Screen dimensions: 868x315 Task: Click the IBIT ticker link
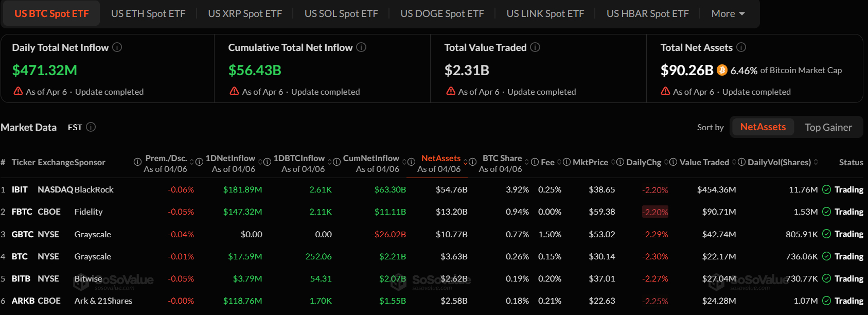click(19, 189)
